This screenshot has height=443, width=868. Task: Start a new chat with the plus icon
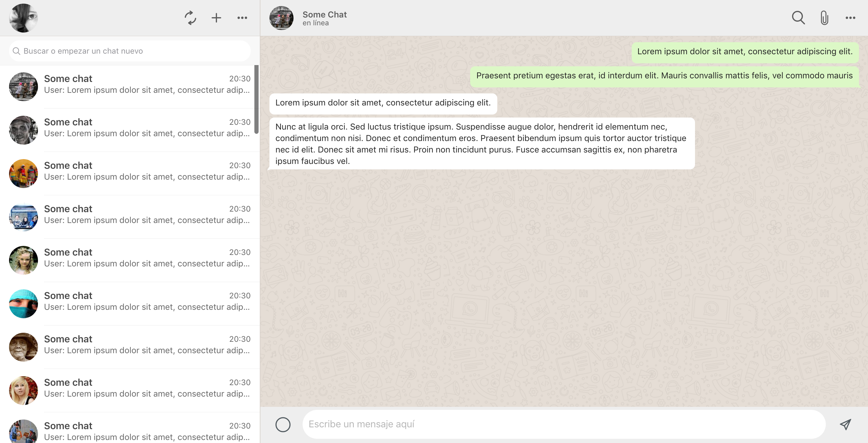point(216,18)
